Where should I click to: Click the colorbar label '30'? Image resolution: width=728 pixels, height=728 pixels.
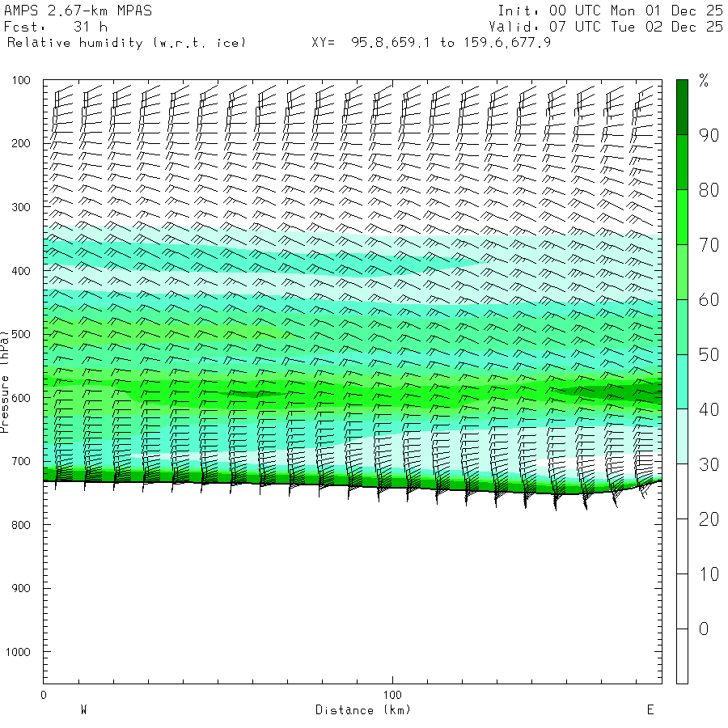coord(709,464)
